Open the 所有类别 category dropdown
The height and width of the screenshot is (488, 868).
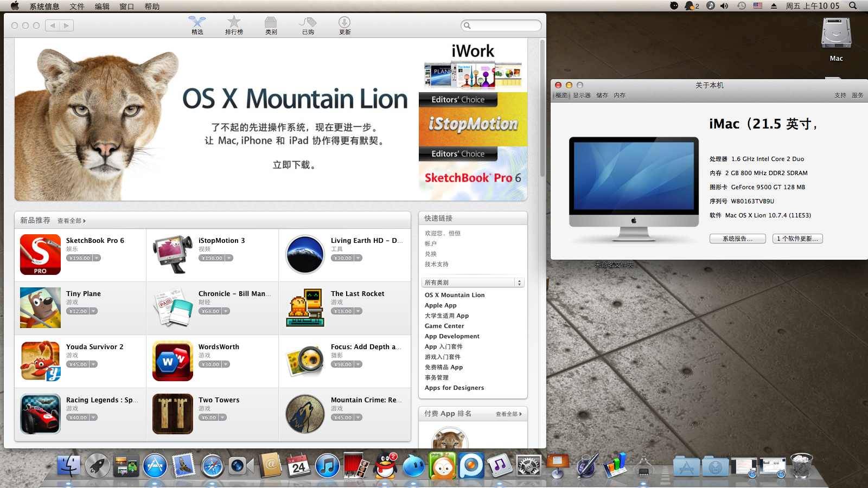coord(472,282)
